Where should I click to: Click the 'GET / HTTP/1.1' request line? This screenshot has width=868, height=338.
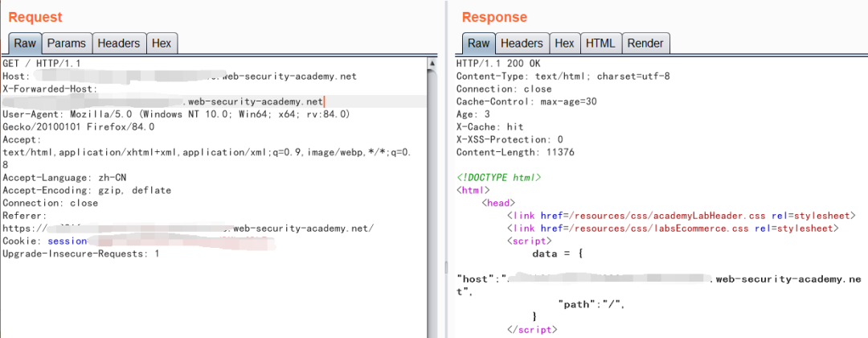pos(42,64)
